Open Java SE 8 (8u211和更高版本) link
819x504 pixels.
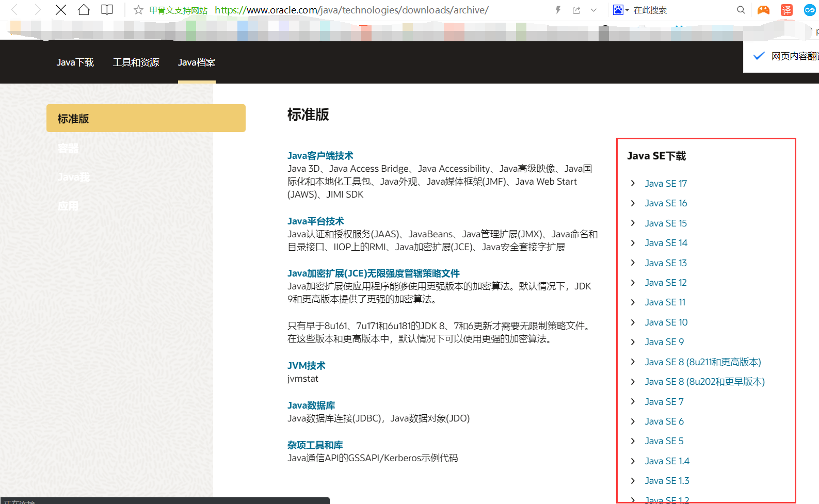pyautogui.click(x=703, y=362)
